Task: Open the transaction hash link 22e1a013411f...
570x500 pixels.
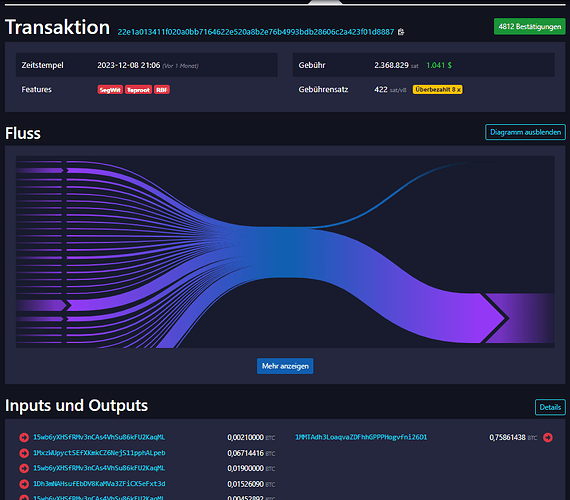Action: [x=256, y=32]
